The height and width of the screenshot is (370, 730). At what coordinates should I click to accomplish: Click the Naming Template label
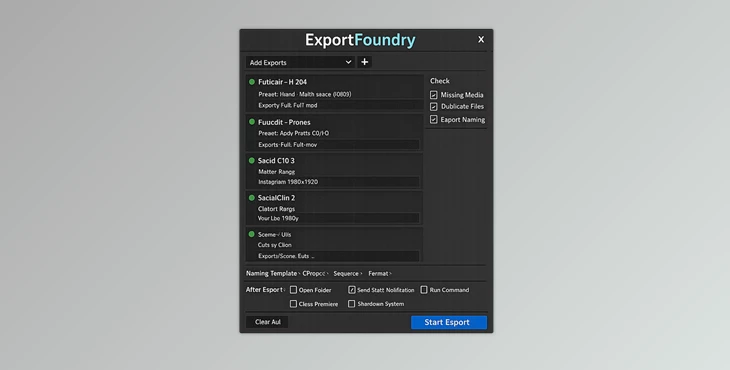(271, 273)
